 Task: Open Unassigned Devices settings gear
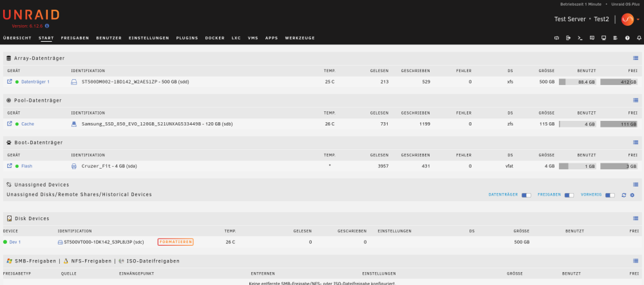[x=632, y=195]
